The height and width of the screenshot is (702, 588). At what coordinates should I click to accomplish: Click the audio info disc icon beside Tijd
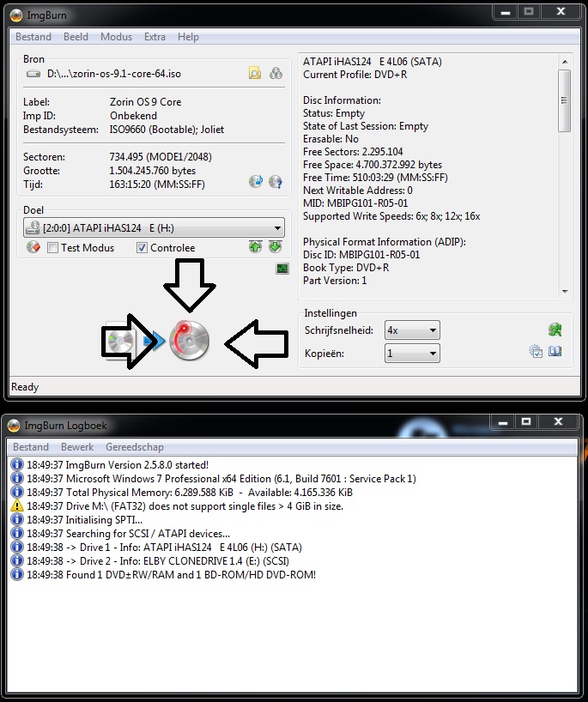tap(256, 181)
